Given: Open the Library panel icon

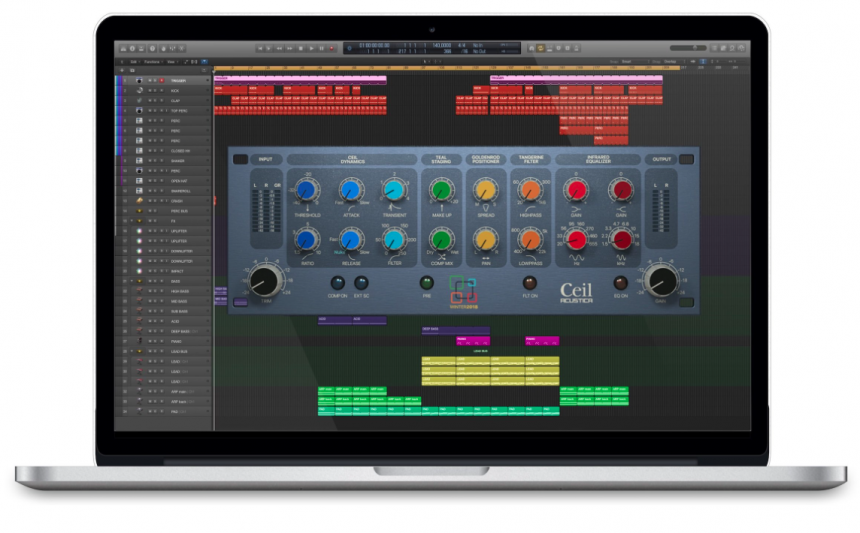Looking at the screenshot, I should [122, 48].
